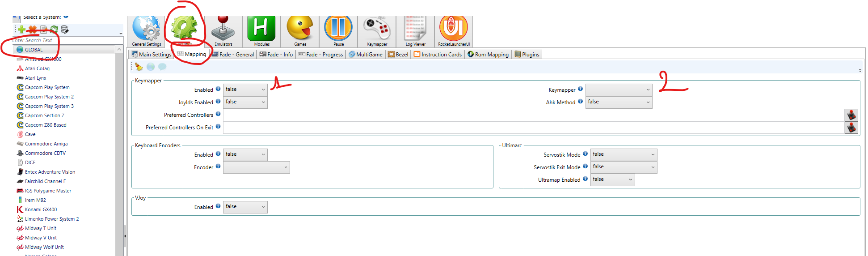Open the JoyIds Enabled dropdown
The width and height of the screenshot is (868, 256).
245,102
